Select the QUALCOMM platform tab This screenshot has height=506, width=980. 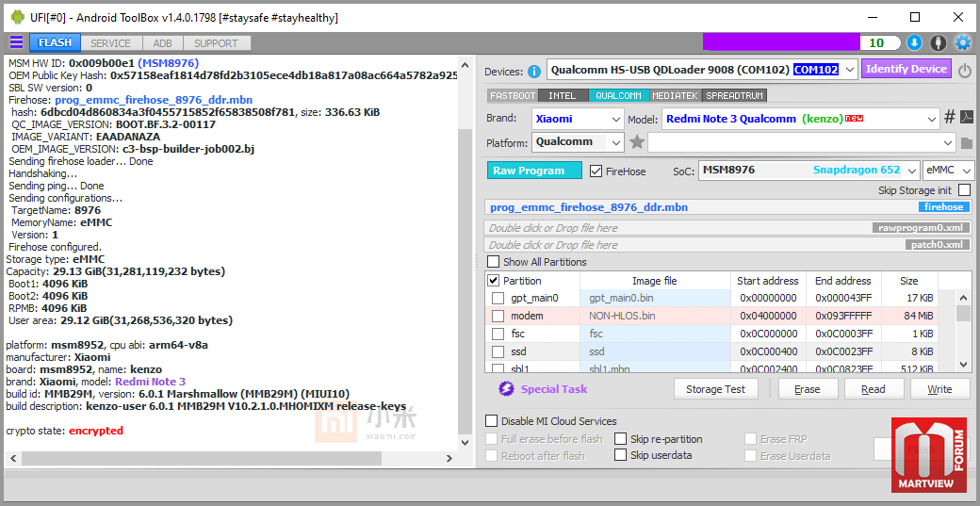click(x=618, y=95)
